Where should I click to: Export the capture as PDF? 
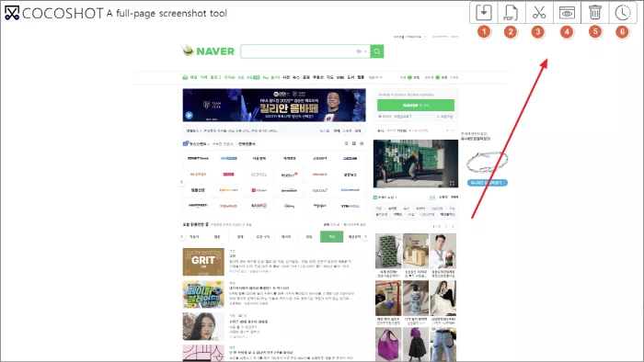pyautogui.click(x=511, y=12)
